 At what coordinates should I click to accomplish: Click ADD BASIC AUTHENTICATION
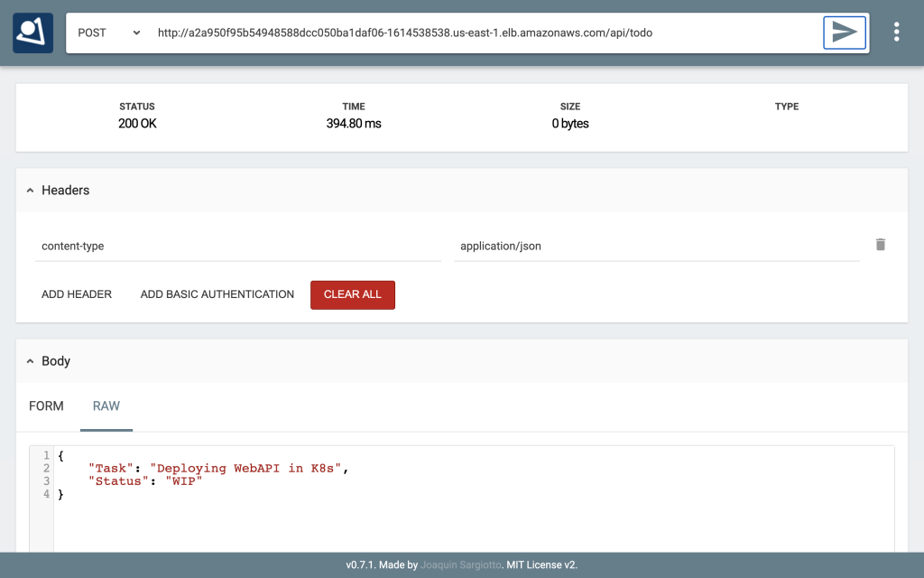[x=217, y=294]
